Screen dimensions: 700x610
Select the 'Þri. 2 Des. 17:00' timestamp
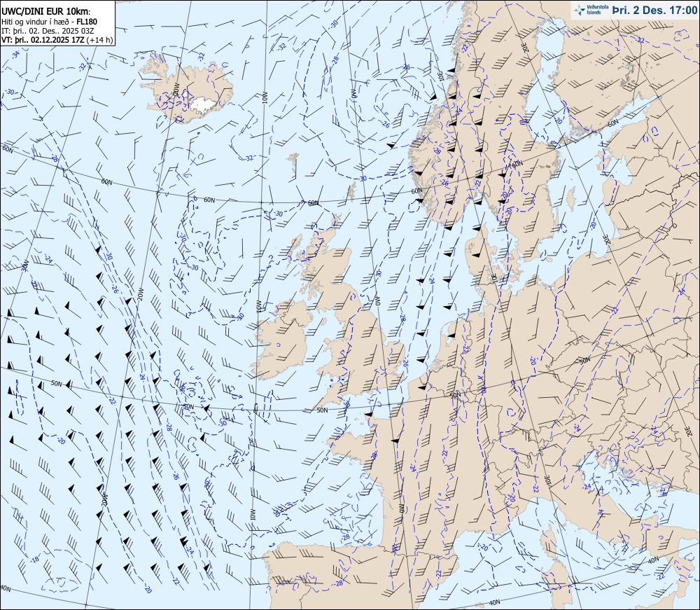(x=654, y=10)
